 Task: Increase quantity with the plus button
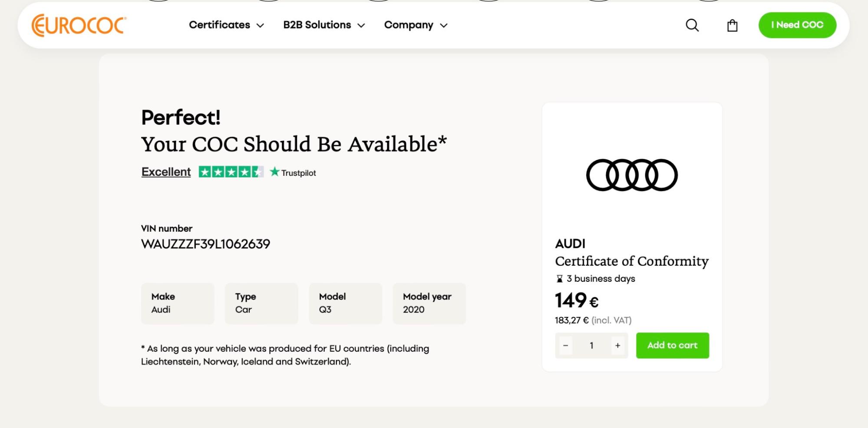tap(617, 346)
